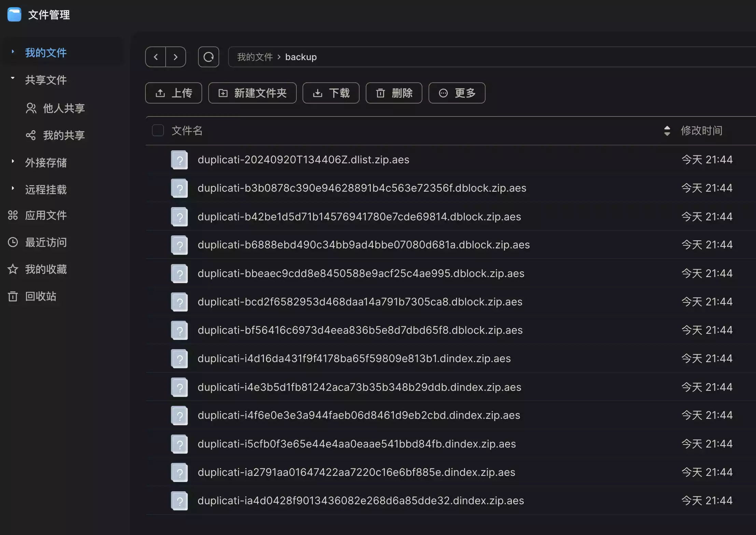Collapse the 共享文件 section arrow
Screen dimensions: 756x535
tap(13, 78)
